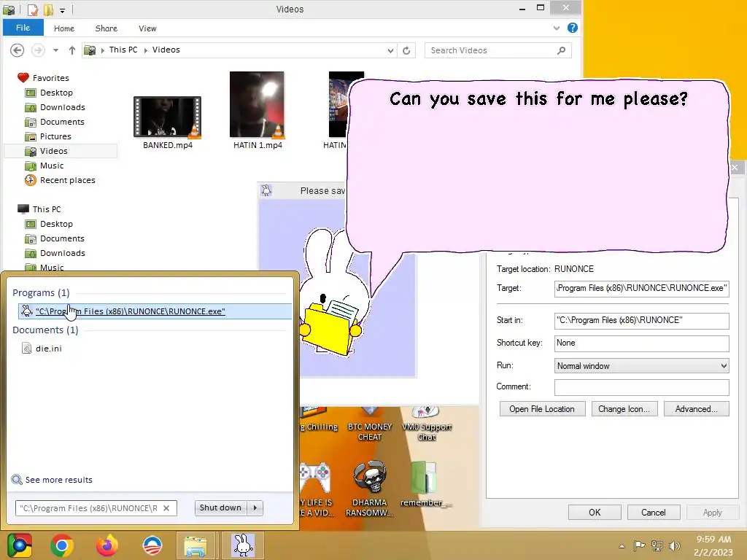Viewport: 747px width, 560px height.
Task: Switch to the Share ribbon tab
Action: click(x=107, y=28)
